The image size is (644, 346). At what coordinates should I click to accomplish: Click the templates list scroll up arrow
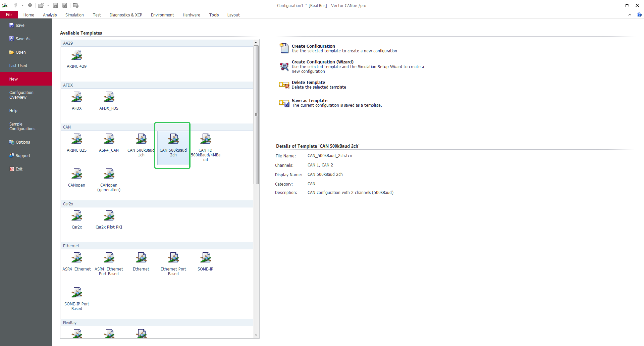coord(256,42)
